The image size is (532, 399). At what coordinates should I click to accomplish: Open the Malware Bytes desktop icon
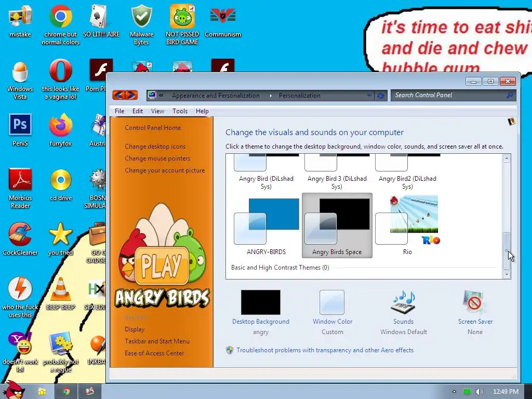(x=141, y=25)
